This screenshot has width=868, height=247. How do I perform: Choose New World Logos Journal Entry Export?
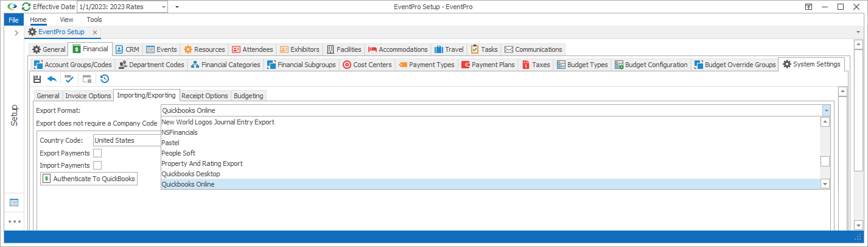(x=491, y=122)
